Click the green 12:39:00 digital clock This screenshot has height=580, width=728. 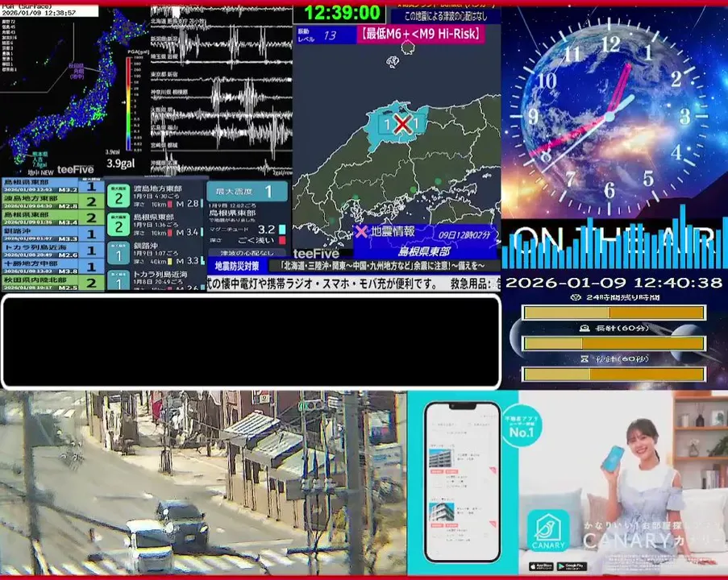point(342,13)
